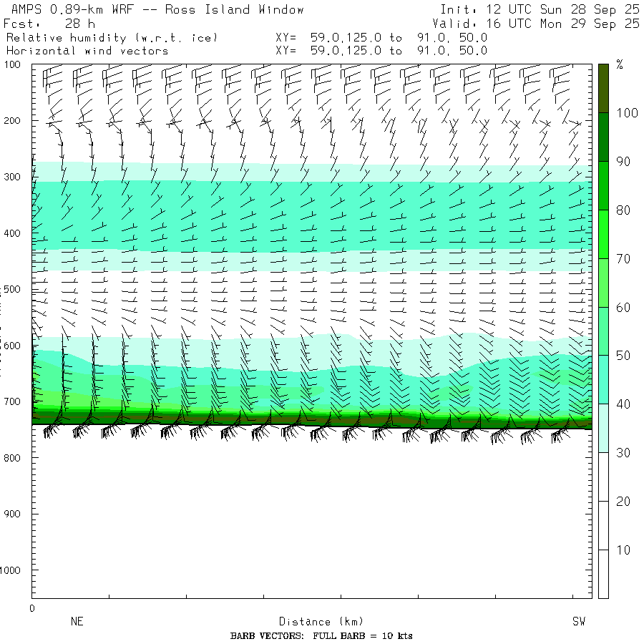
Task: Click the white 10-20 colorbar segment
Action: point(603,525)
